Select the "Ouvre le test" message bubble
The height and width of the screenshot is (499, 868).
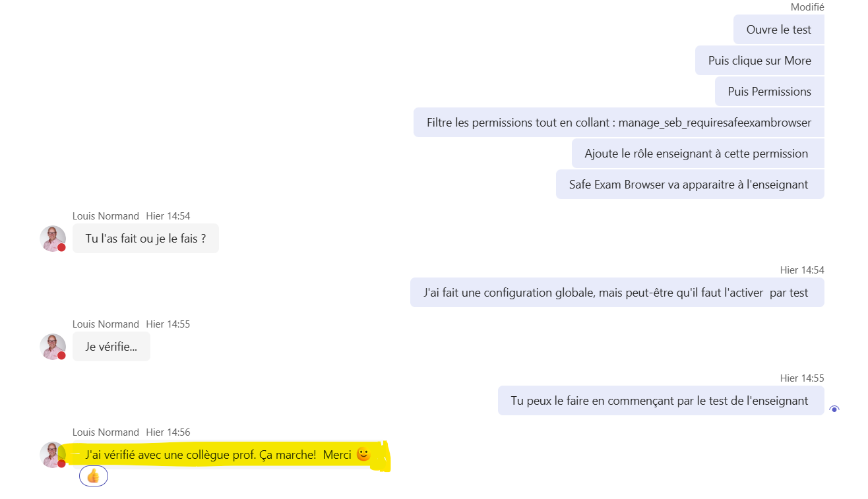click(778, 30)
